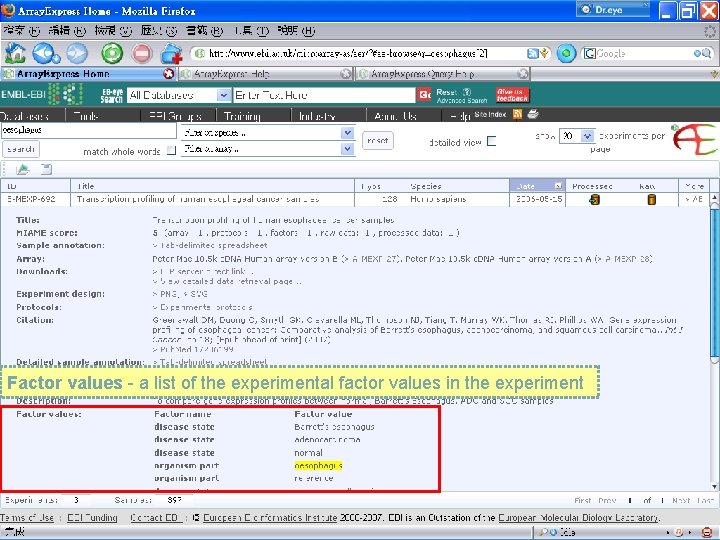The image size is (720, 540).
Task: Click the Enter Text Here search field
Action: click(324, 95)
